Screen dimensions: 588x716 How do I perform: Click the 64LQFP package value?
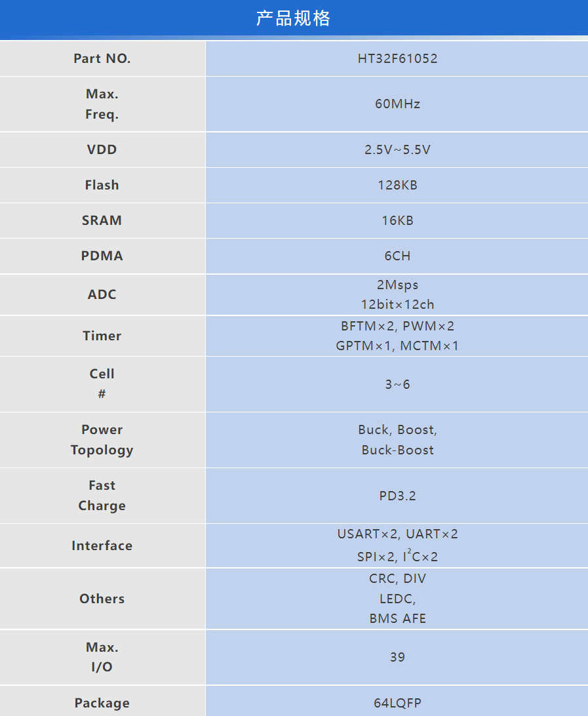click(397, 703)
